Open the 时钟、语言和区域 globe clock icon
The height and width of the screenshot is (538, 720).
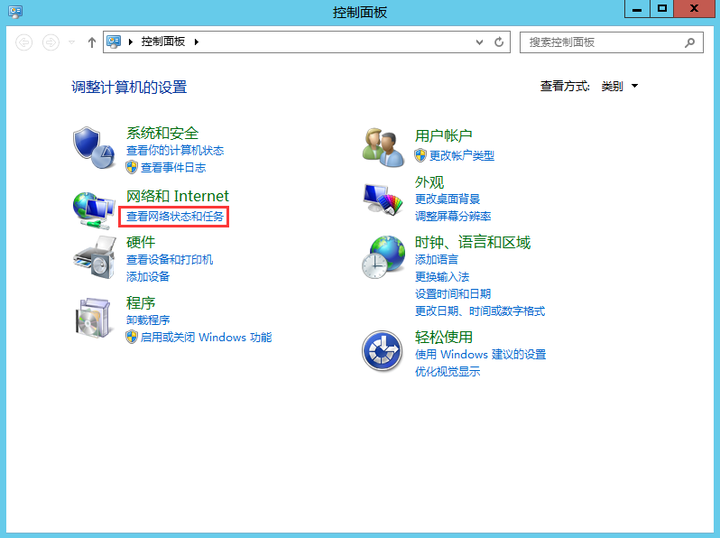383,257
